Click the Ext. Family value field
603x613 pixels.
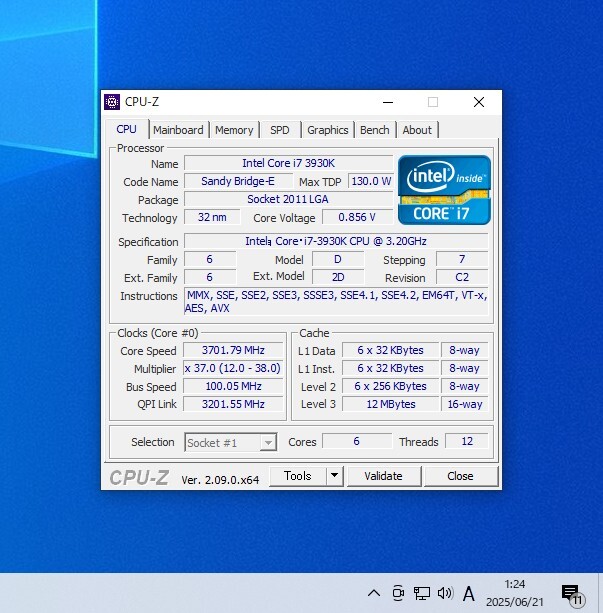click(210, 277)
